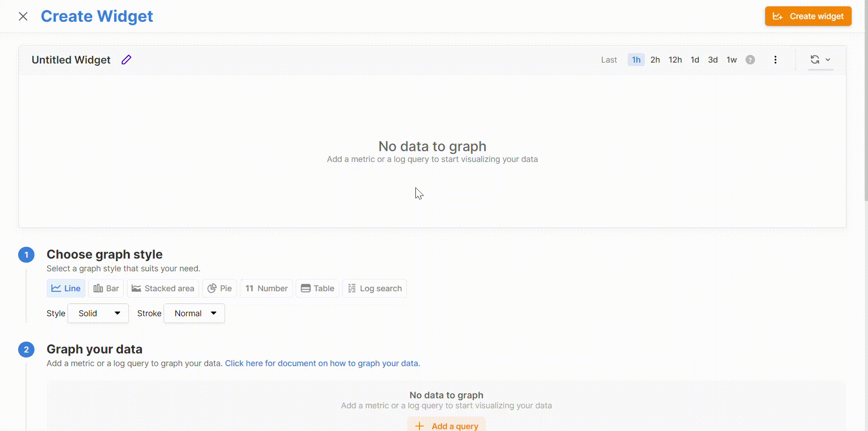Select the Number graph style

(x=267, y=289)
